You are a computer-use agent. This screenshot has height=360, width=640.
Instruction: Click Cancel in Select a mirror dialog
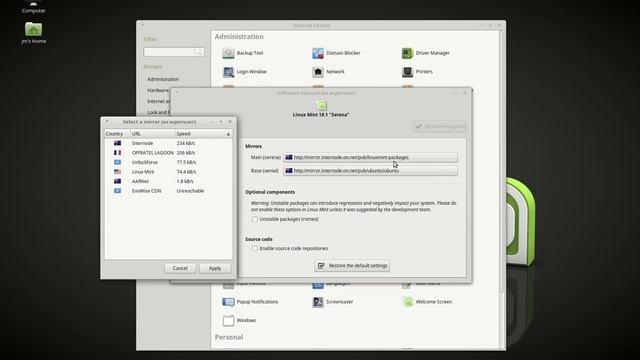[x=180, y=268]
